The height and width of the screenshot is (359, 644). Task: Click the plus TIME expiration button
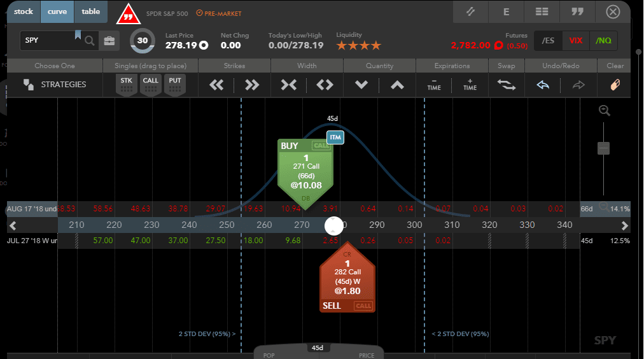pos(470,85)
